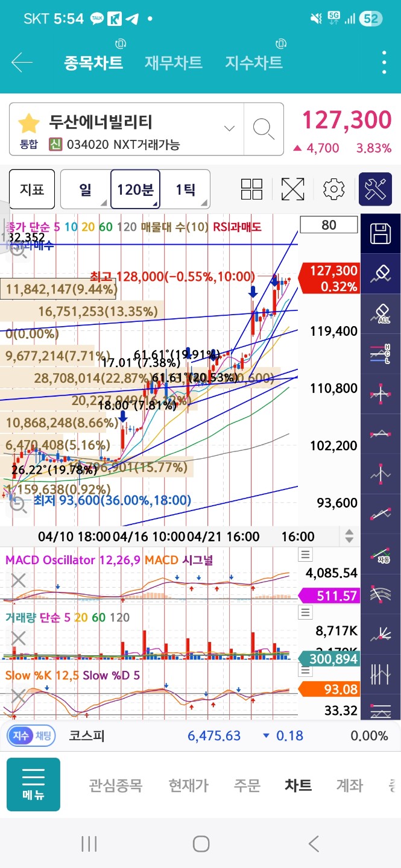Tap the stochastic value tag 93.08
This screenshot has height=868, width=401.
point(330,689)
